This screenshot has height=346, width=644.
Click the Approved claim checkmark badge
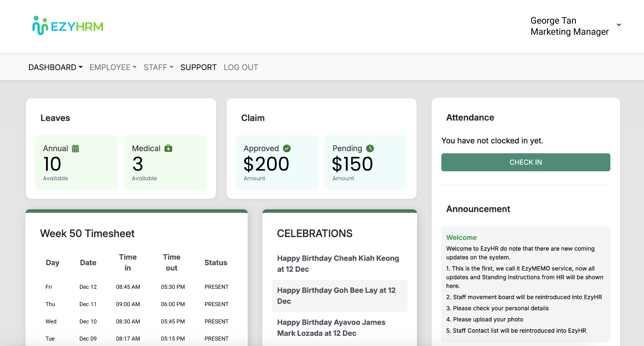[287, 148]
